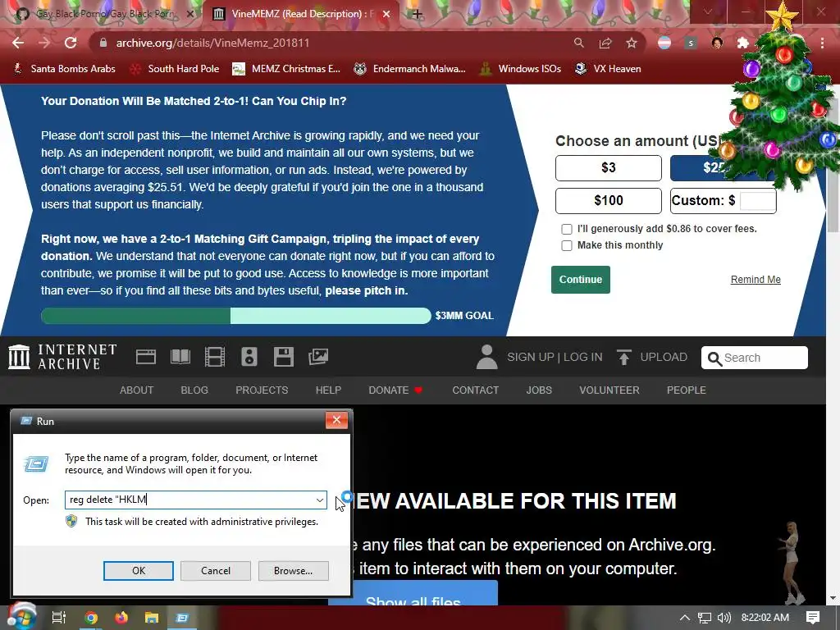Open Internet Archive video film icon
The image size is (840, 630).
pyautogui.click(x=215, y=357)
